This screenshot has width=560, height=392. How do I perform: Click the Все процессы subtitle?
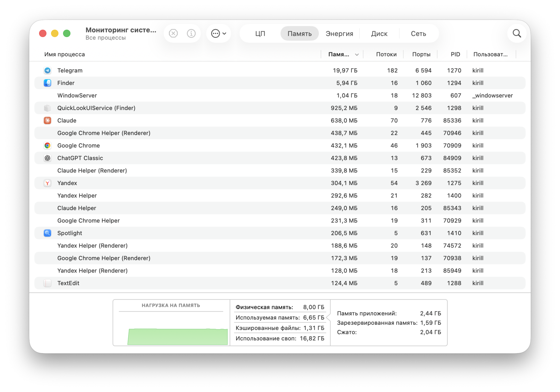(x=106, y=38)
